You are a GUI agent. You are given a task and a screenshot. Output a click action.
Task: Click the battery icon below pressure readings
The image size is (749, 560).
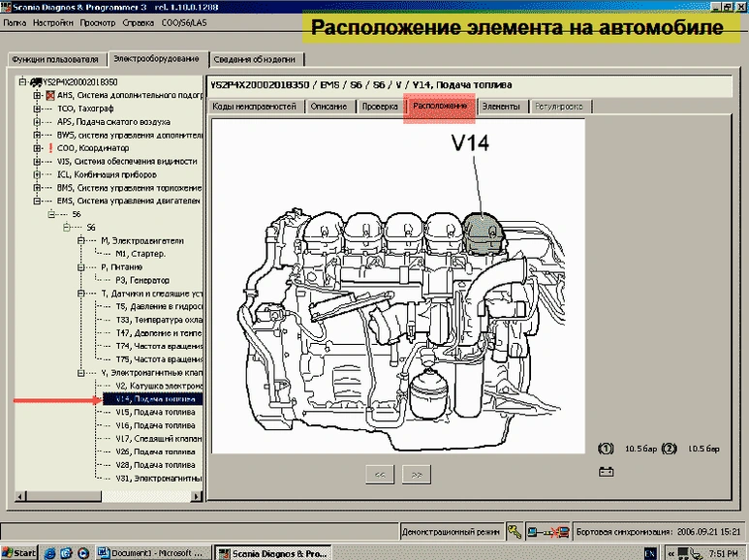607,472
